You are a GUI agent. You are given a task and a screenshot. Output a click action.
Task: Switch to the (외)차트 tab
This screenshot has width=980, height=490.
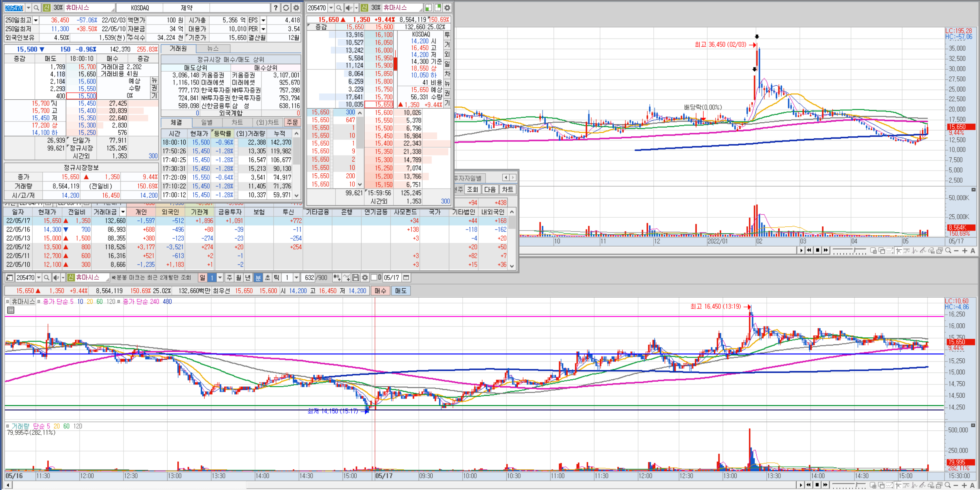pyautogui.click(x=268, y=123)
